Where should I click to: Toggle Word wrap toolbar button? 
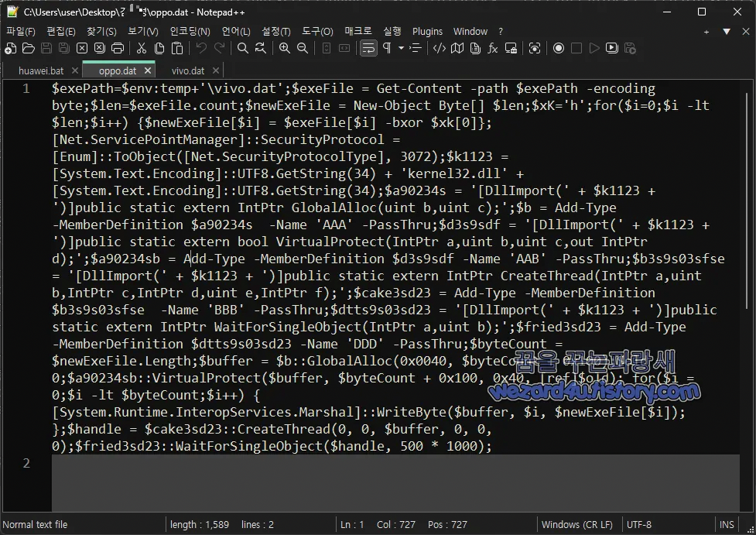(368, 48)
